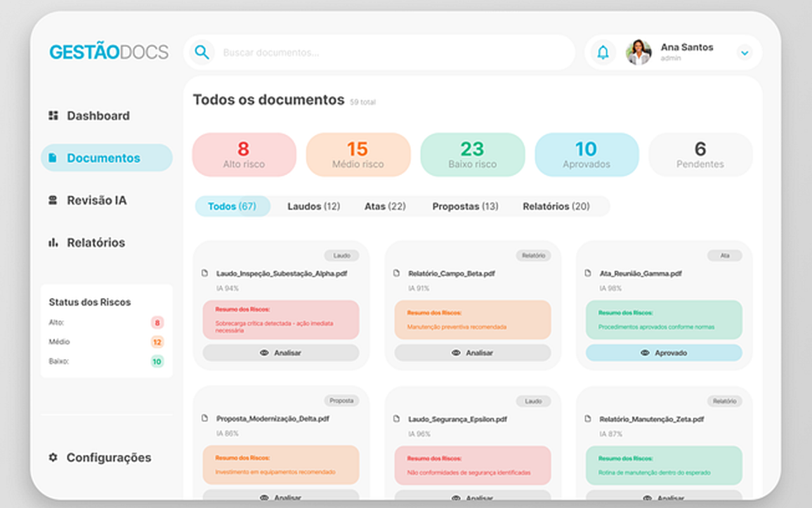Open Configurações gear icon
Viewport: 812px width, 508px height.
click(53, 457)
